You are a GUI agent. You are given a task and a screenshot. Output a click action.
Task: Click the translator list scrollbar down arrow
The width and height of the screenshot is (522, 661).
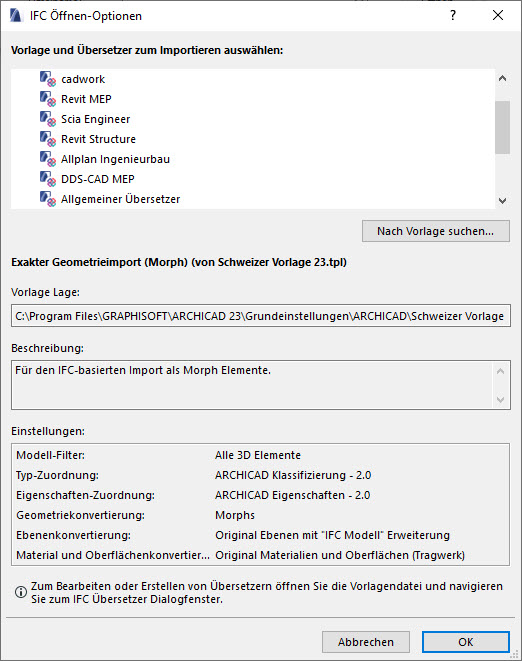click(x=502, y=201)
